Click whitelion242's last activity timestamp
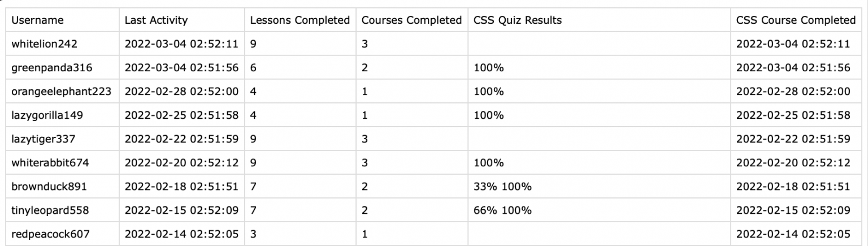This screenshot has width=868, height=246. pyautogui.click(x=181, y=44)
